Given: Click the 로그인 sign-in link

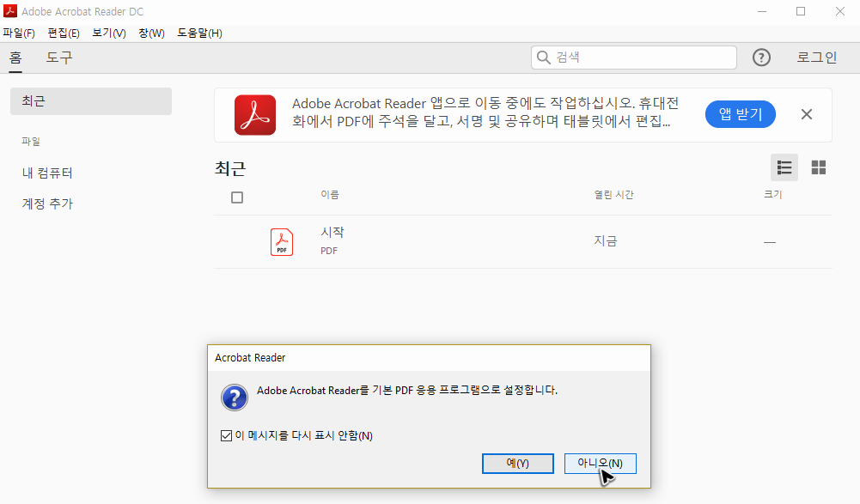Looking at the screenshot, I should tap(817, 58).
